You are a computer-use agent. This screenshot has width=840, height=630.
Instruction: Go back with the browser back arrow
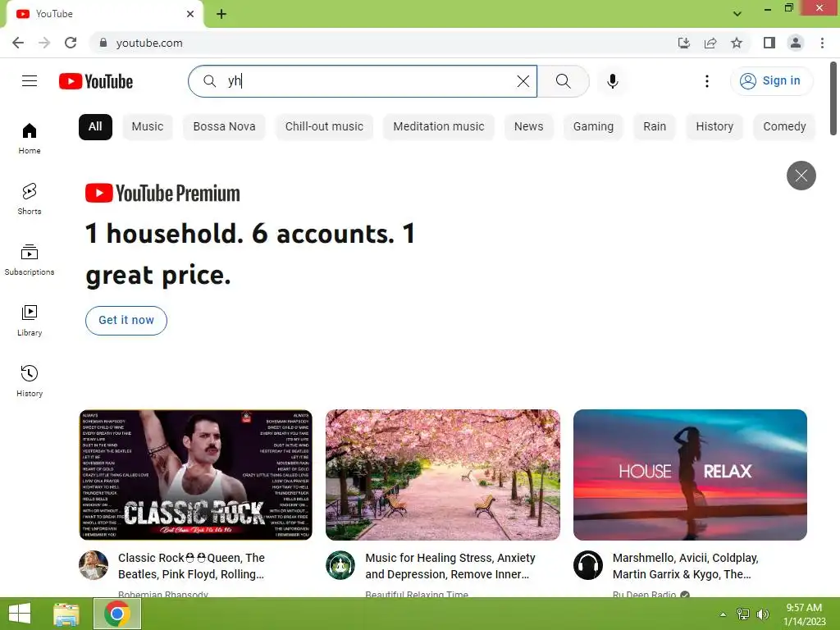(18, 43)
